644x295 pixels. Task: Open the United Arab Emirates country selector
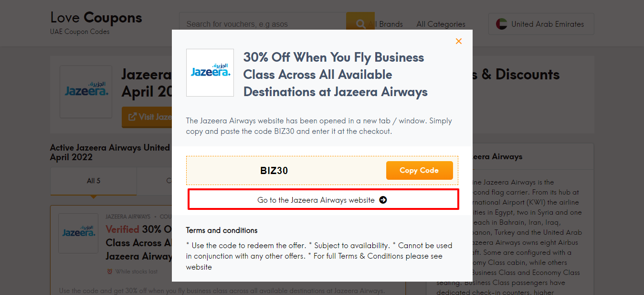[x=541, y=24]
